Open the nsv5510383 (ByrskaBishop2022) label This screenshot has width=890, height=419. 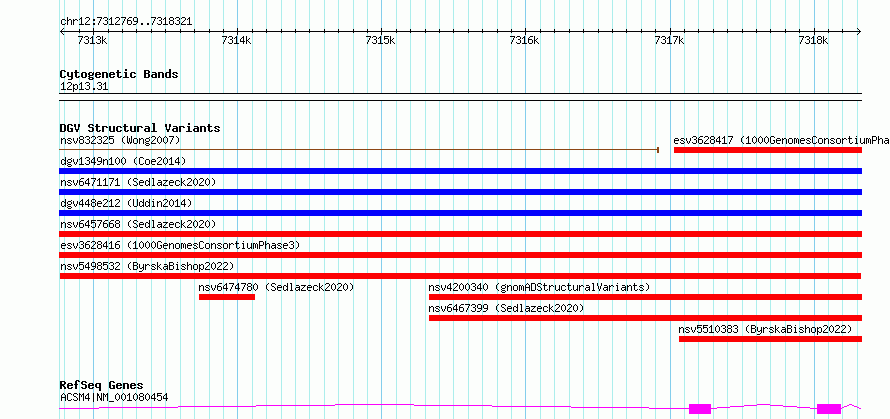(x=765, y=329)
